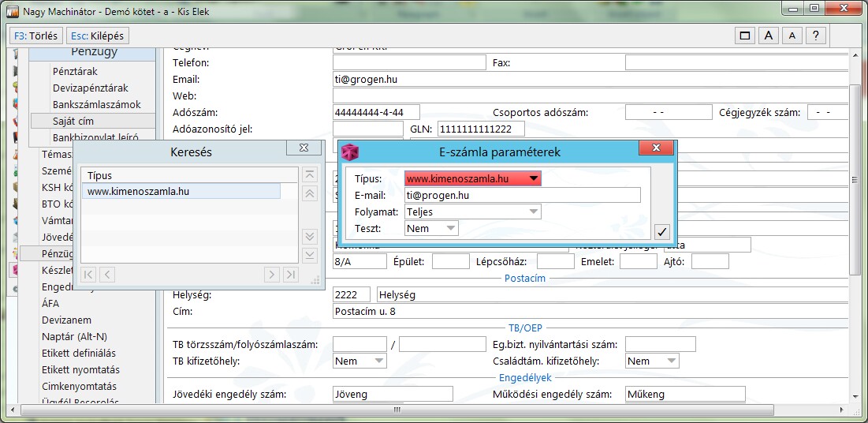Screen dimensions: 868x423
Task: Increase font size with large A button
Action: pyautogui.click(x=769, y=36)
